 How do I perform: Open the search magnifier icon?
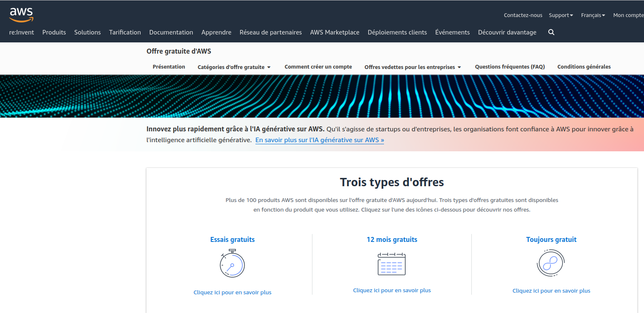pos(551,32)
